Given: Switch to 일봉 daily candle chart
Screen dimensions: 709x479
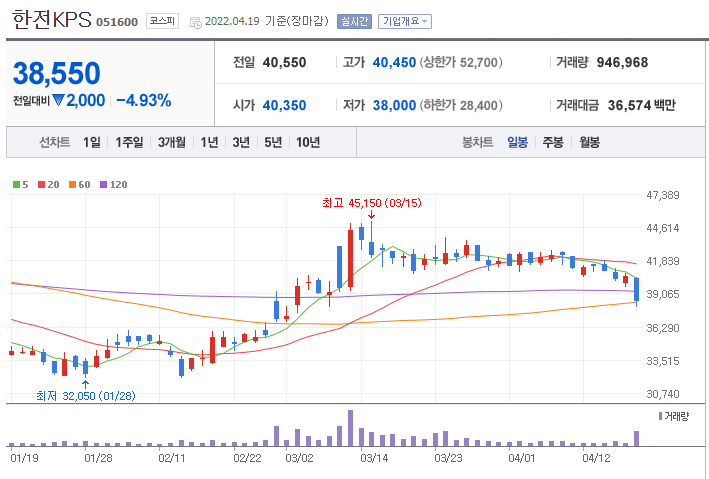Looking at the screenshot, I should point(517,142).
